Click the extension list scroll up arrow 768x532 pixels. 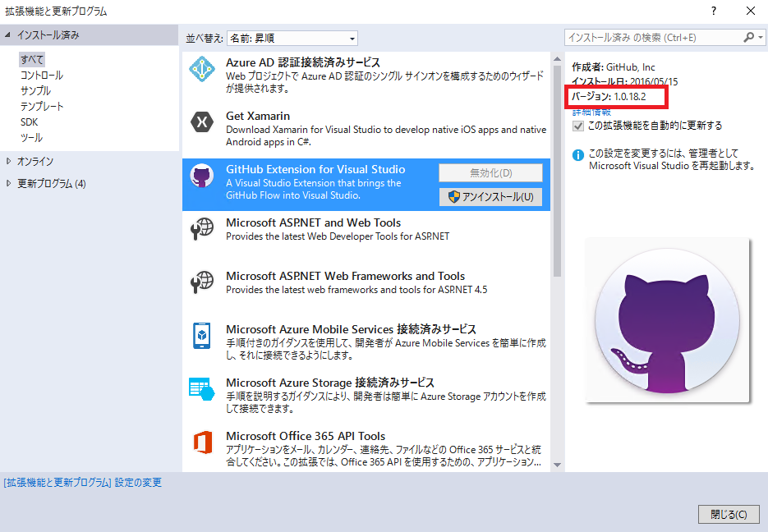558,59
